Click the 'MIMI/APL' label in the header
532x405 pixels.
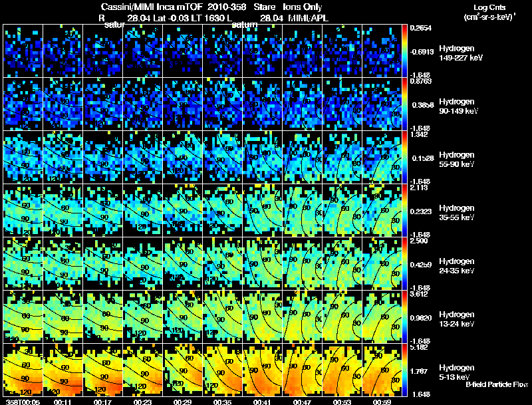click(x=308, y=18)
